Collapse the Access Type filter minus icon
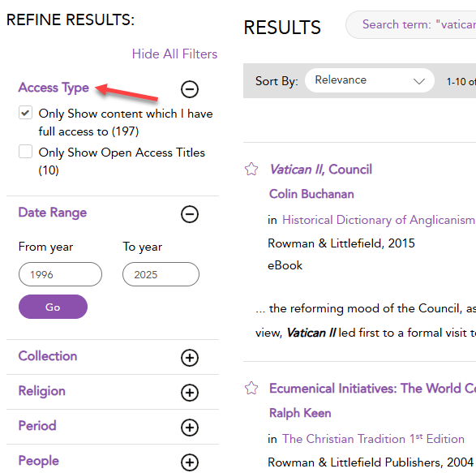Image resolution: width=476 pixels, height=473 pixels. click(x=190, y=89)
